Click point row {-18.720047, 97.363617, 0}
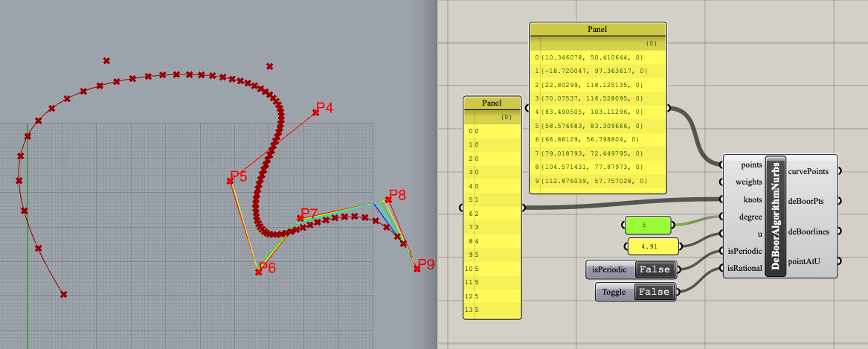Viewport: 868px width, 349px height. click(x=597, y=71)
